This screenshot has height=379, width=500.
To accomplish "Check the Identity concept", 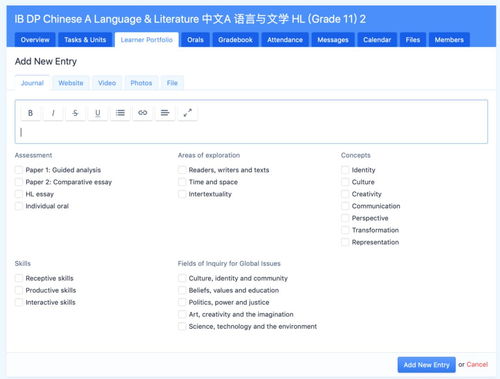I will 345,170.
